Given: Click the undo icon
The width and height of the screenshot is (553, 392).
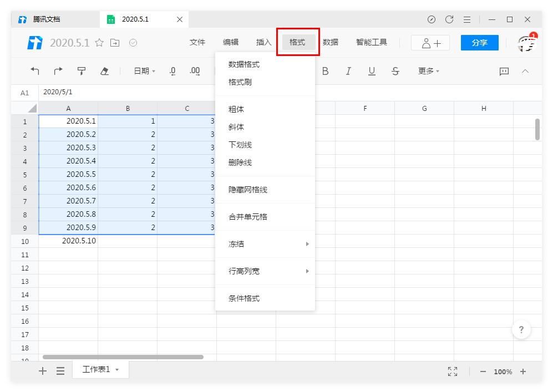Looking at the screenshot, I should (x=34, y=71).
